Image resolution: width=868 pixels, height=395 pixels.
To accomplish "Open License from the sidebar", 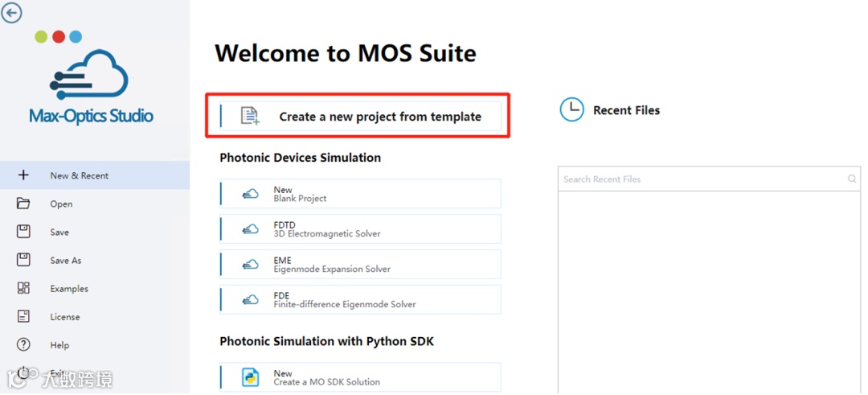I will coord(95,316).
